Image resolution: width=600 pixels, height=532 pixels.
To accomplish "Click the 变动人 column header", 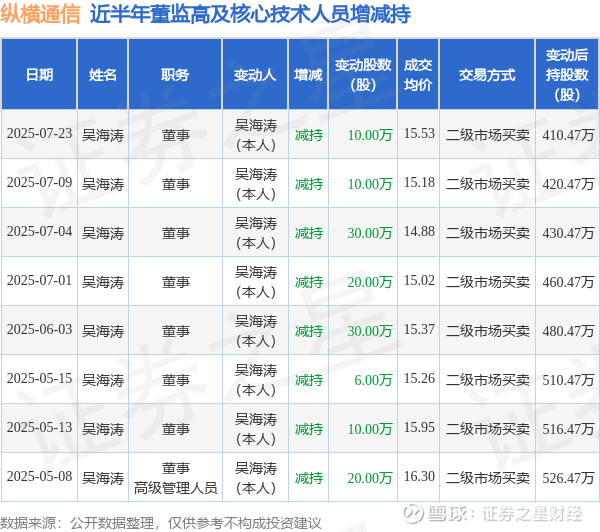I will coord(255,75).
